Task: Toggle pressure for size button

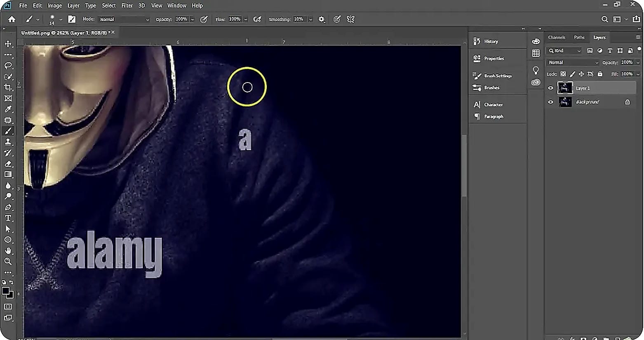Action: point(337,19)
